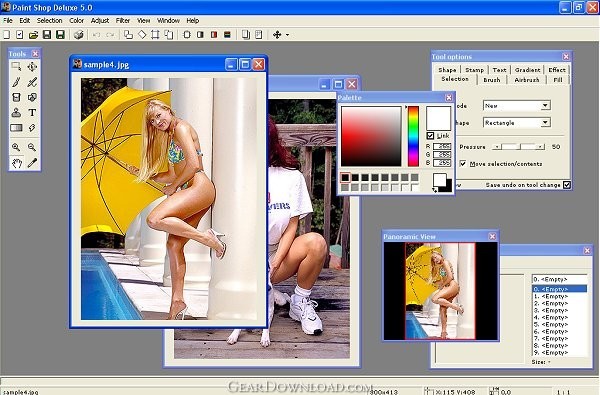Select the stamp tool
The width and height of the screenshot is (600, 395).
click(x=16, y=113)
